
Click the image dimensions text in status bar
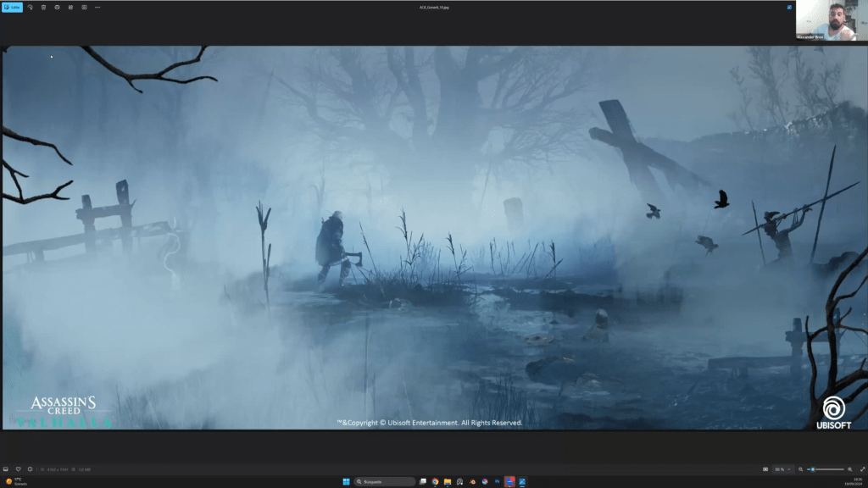pyautogui.click(x=58, y=469)
